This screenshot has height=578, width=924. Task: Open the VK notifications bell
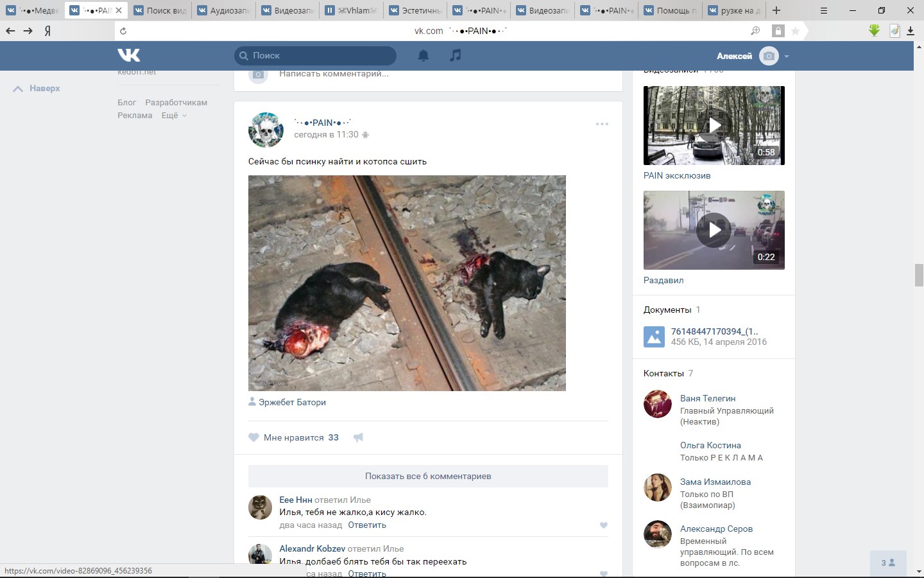(x=424, y=56)
